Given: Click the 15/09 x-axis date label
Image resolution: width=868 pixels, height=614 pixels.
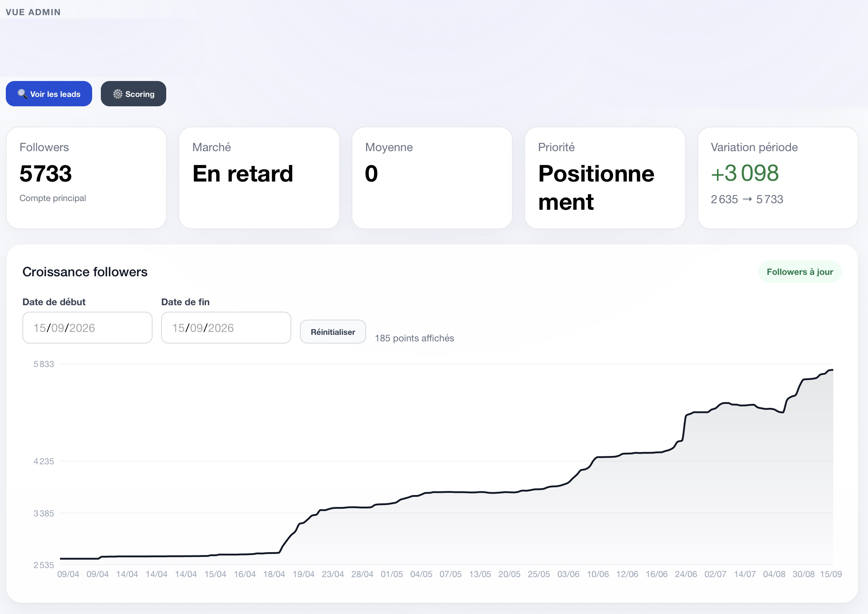Looking at the screenshot, I should point(830,574).
